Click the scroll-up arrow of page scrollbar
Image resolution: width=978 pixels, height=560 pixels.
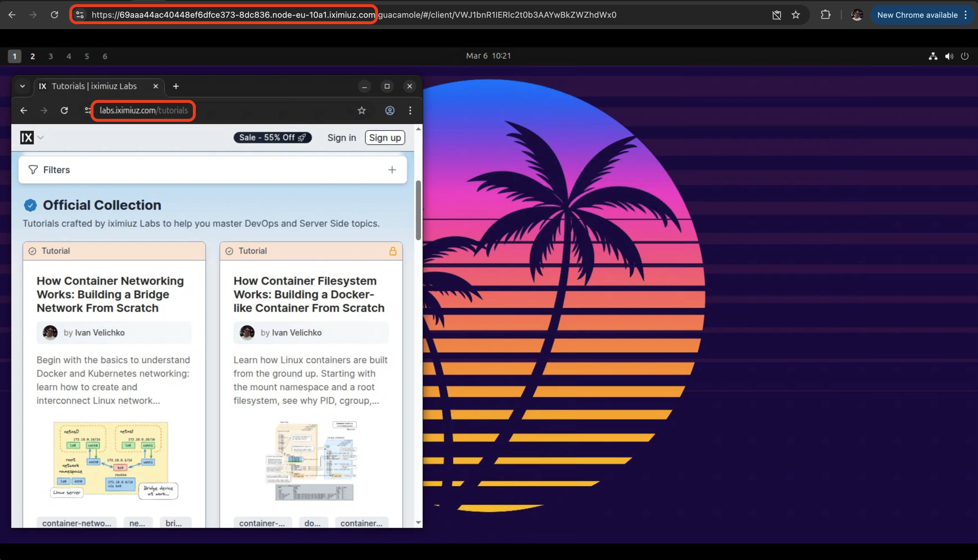[x=418, y=129]
